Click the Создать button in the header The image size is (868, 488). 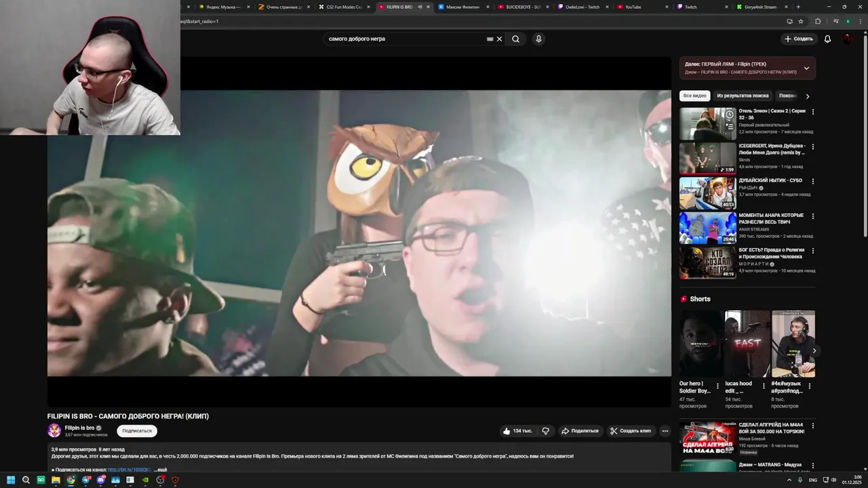pyautogui.click(x=798, y=39)
